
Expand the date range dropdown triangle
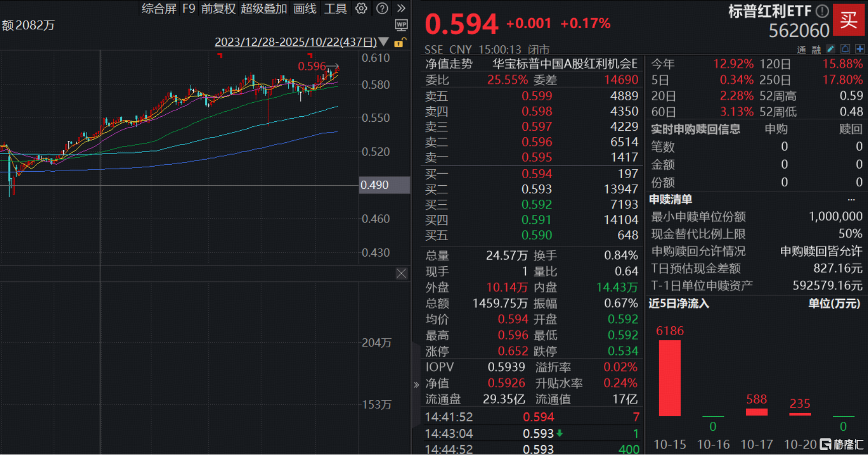(383, 42)
